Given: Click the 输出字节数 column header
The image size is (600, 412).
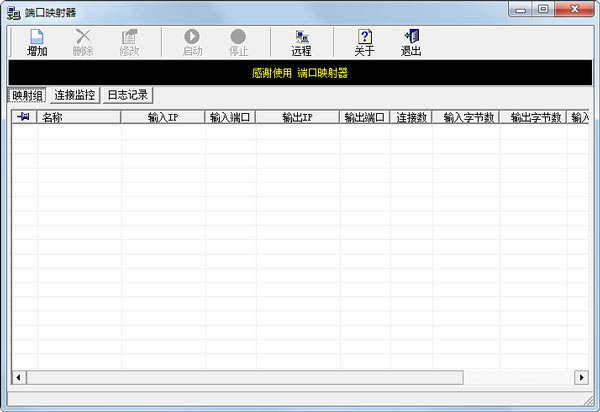Looking at the screenshot, I should click(533, 117).
